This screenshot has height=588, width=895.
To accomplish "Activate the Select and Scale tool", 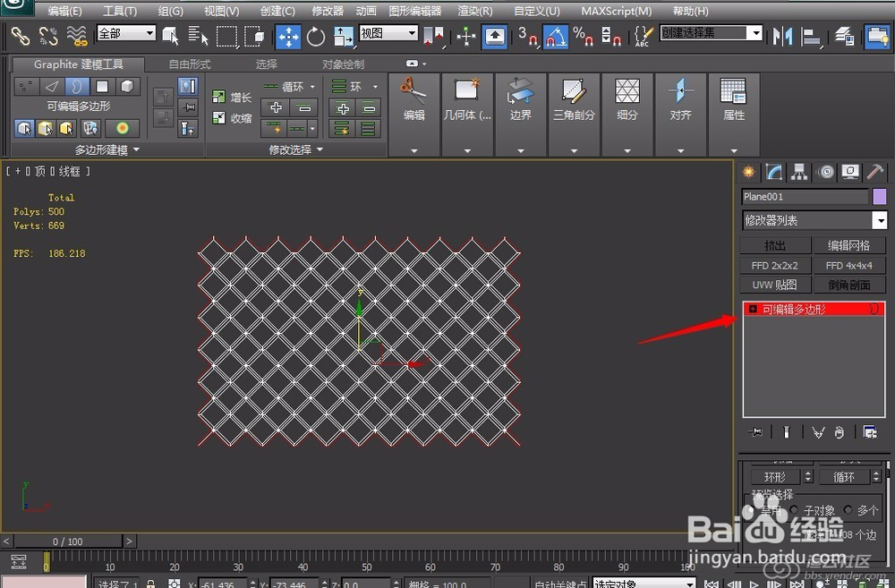I will (x=343, y=37).
